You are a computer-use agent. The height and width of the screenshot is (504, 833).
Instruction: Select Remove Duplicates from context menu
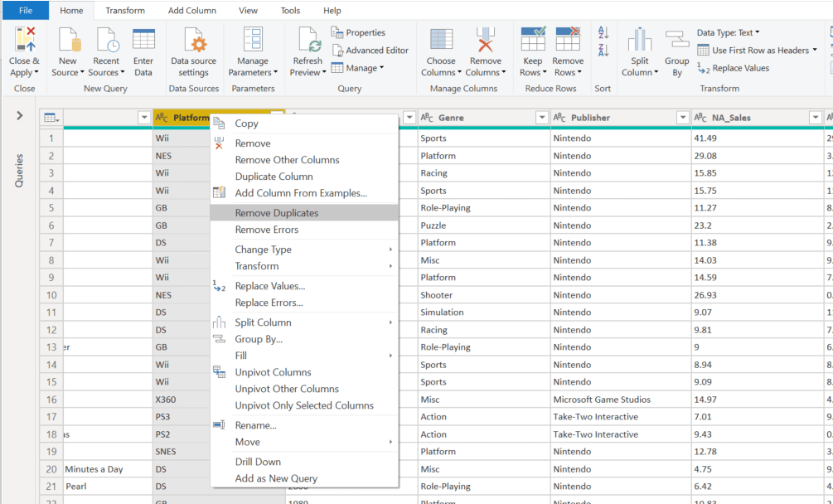[276, 213]
